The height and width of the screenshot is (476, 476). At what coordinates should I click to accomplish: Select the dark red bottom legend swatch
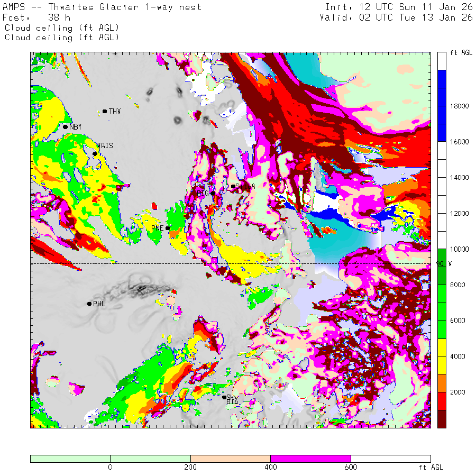click(x=442, y=419)
